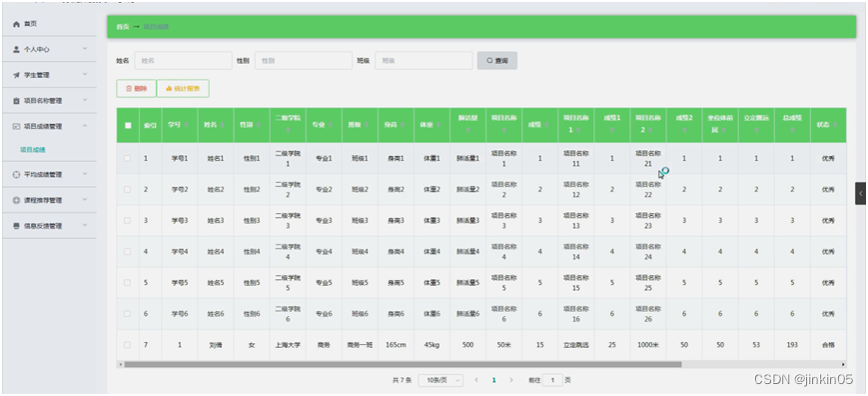The width and height of the screenshot is (868, 396).
Task: Click the 学生管理 sidebar icon
Action: [16, 75]
